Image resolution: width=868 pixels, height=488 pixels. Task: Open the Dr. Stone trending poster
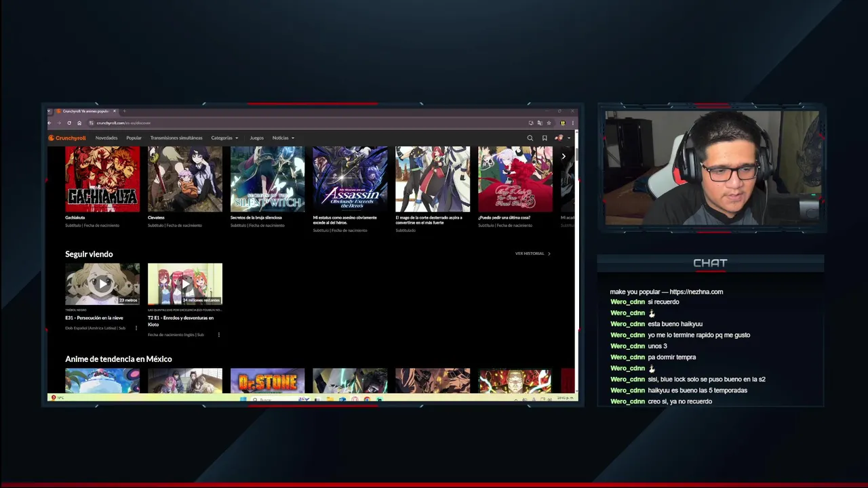pos(268,380)
